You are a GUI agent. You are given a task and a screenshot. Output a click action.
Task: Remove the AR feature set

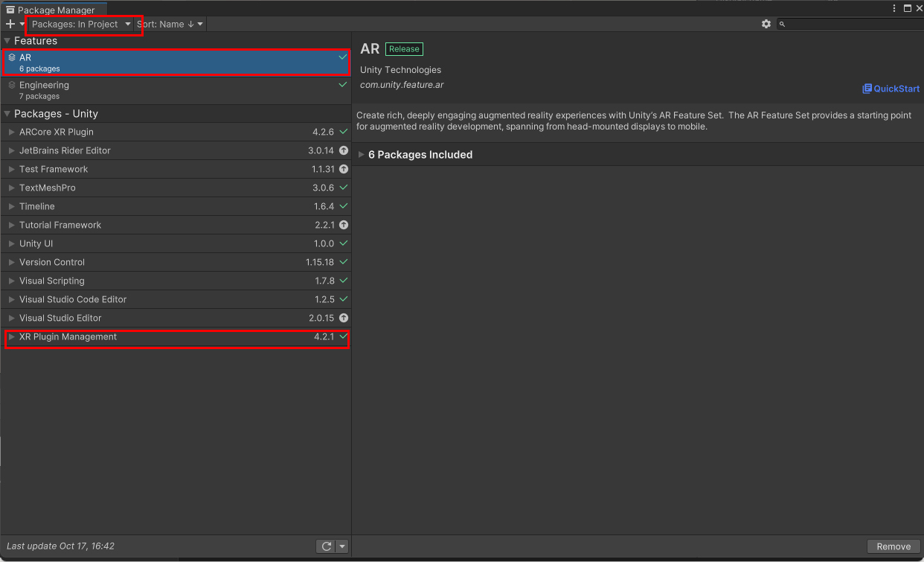(893, 546)
